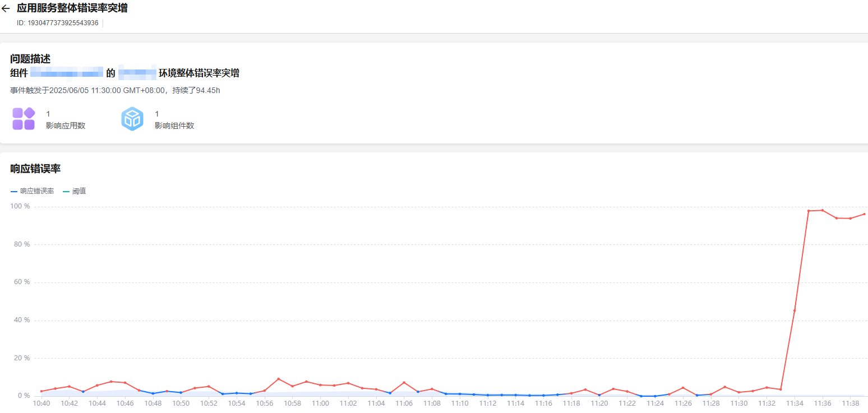Click the 11:00 x-axis time label
Viewport: 868px width, 413px height.
[x=320, y=403]
